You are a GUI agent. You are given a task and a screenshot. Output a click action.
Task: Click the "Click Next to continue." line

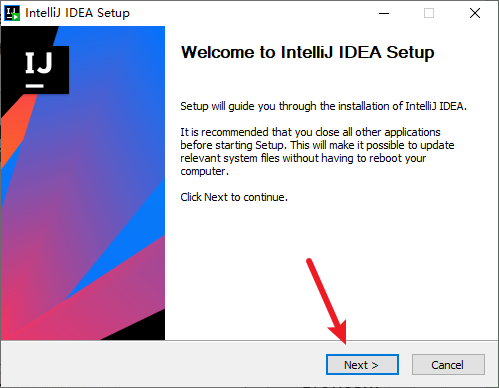pos(234,197)
